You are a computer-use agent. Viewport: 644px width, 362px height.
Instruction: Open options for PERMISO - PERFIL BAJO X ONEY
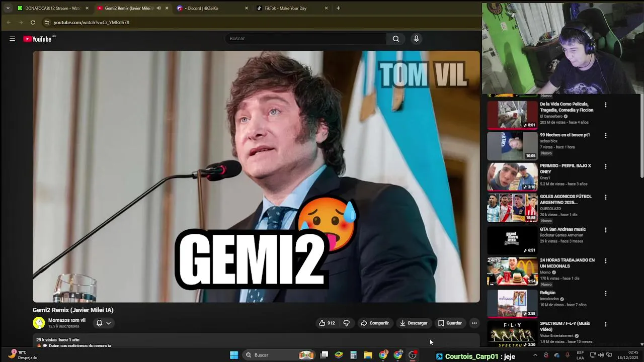[605, 166]
